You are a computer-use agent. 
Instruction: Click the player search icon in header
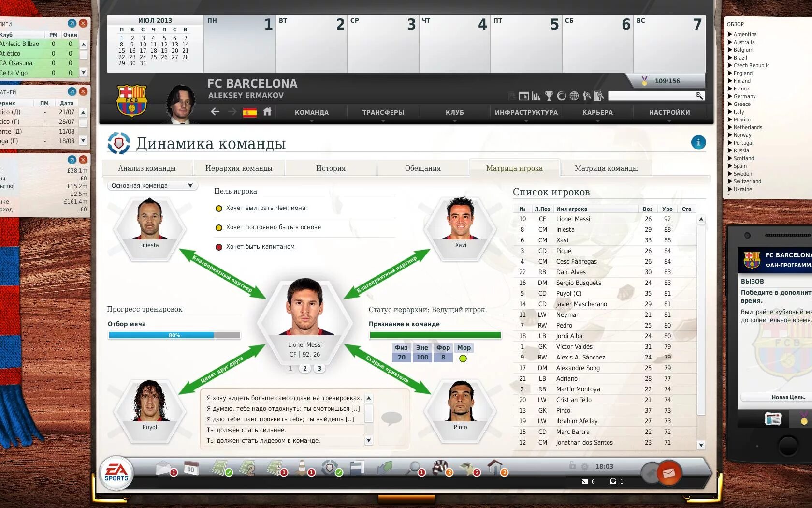[x=587, y=96]
